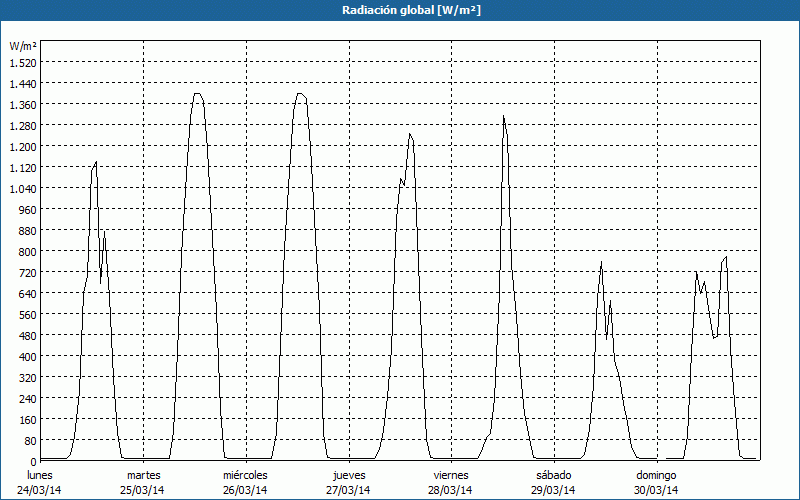Select the 800 y-axis tick label

pos(27,251)
